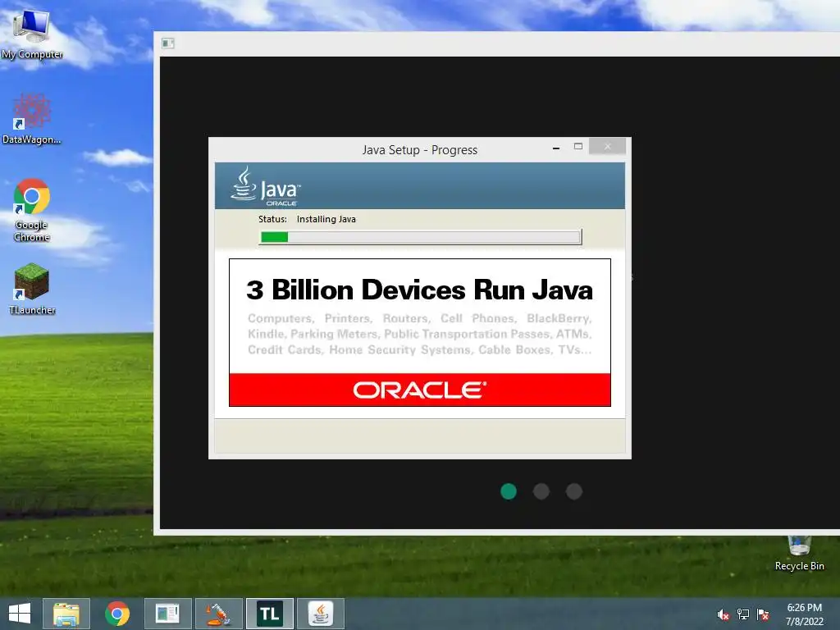Viewport: 840px width, 630px height.
Task: Show the clock and date panel
Action: [804, 614]
